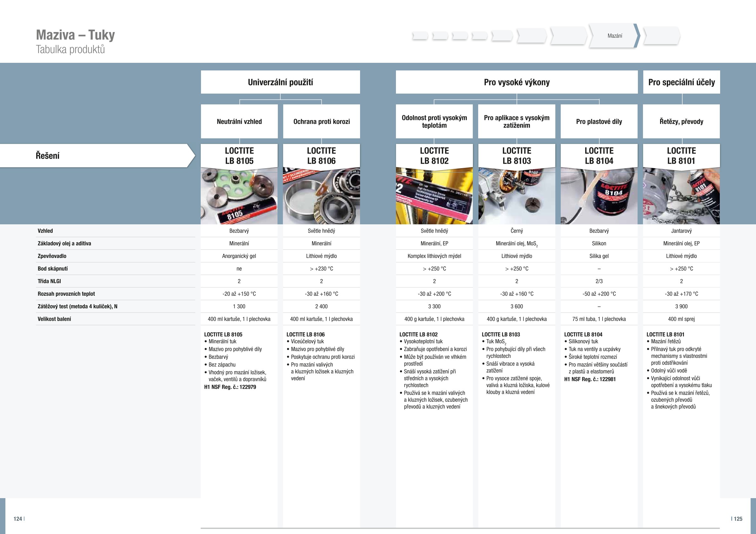The width and height of the screenshot is (756, 534).
Task: Select the Řetězy, převody box
Action: (681, 122)
